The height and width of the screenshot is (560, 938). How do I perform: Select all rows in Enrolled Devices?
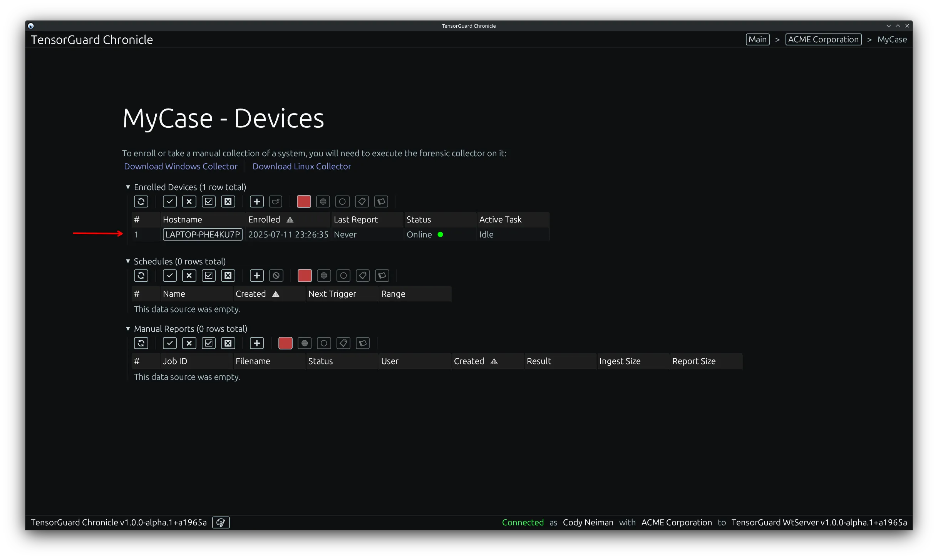(x=169, y=201)
